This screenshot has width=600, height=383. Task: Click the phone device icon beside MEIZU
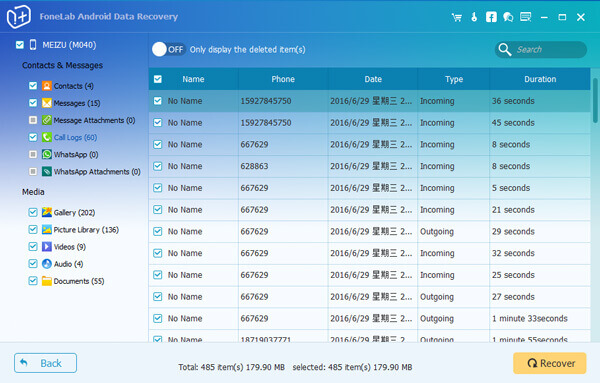[33, 45]
